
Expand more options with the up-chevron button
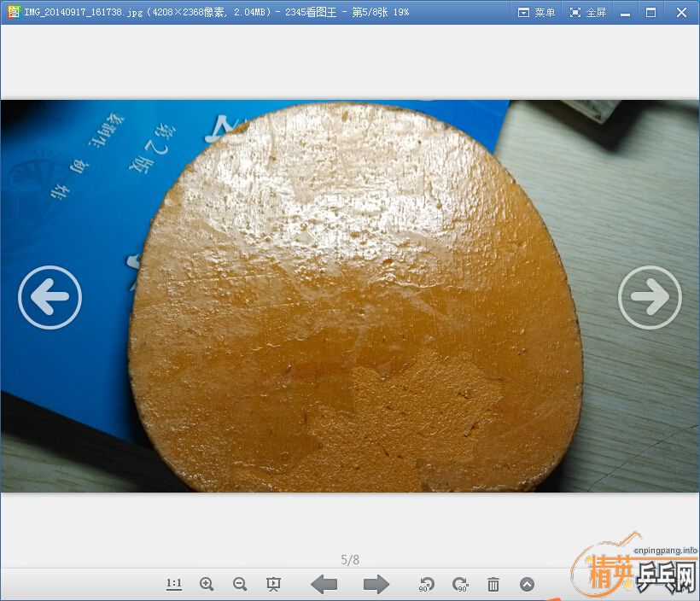pyautogui.click(x=527, y=584)
